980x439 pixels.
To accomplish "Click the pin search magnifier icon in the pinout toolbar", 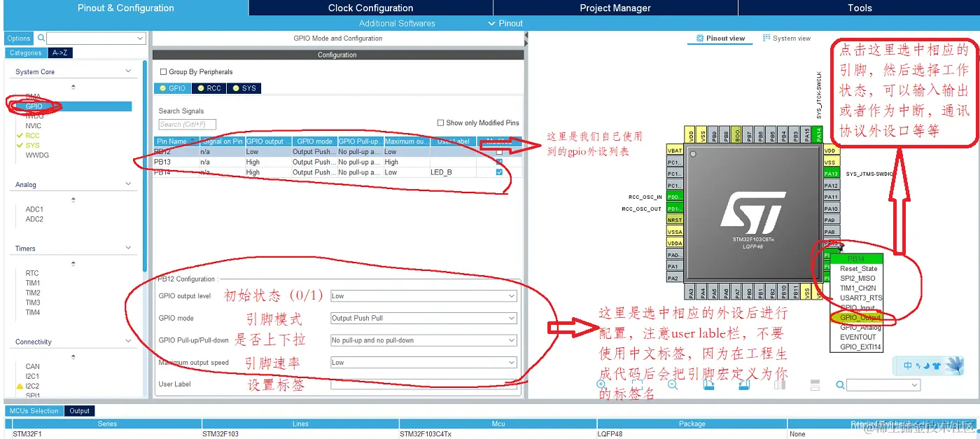I will point(841,385).
